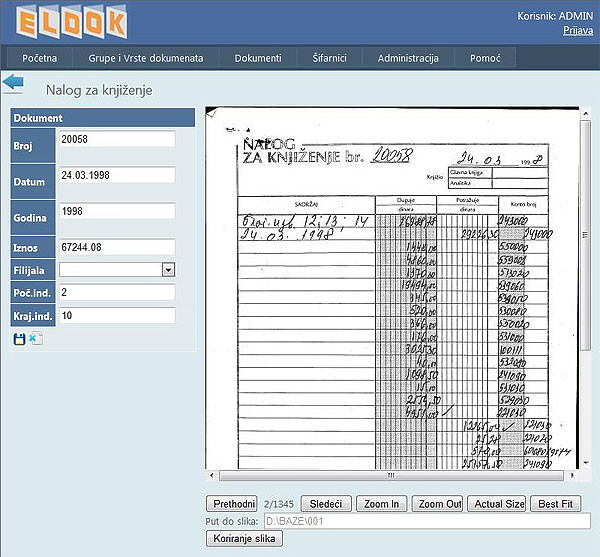
Task: Go to next image with Sledeći
Action: tap(326, 504)
